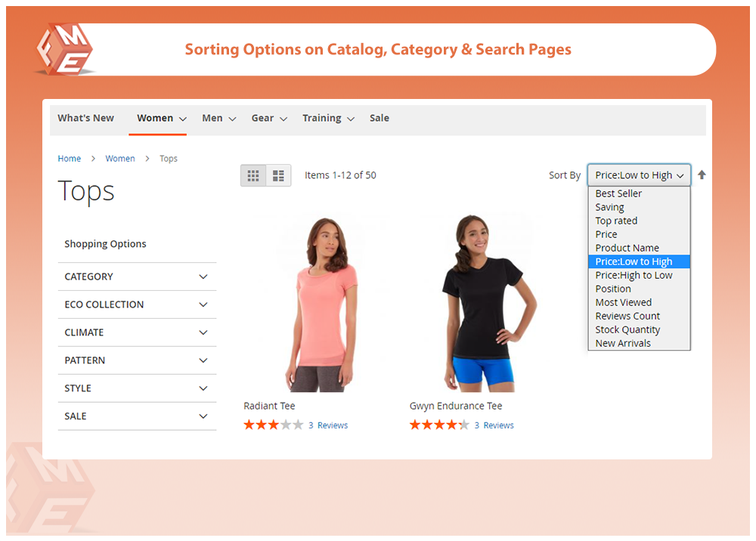Open Gwyn Endurance Tee 3 Reviews link
Viewport: 756px width, 541px height.
[494, 425]
